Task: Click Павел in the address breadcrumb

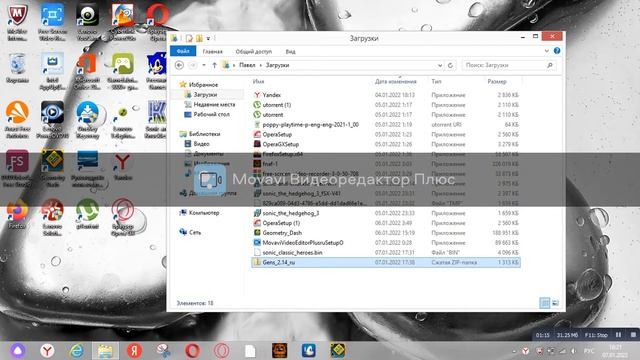Action: coord(247,65)
